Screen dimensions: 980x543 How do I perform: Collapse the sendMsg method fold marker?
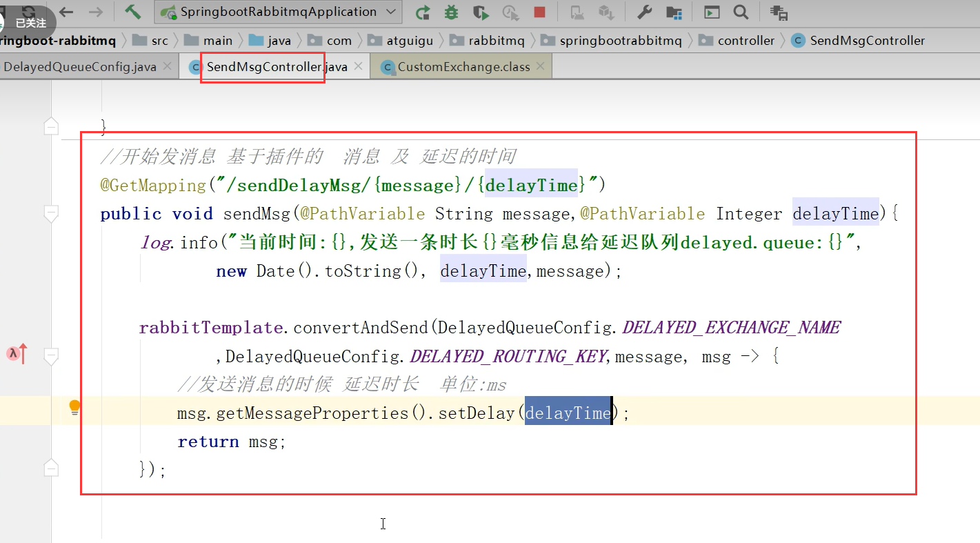tap(51, 214)
